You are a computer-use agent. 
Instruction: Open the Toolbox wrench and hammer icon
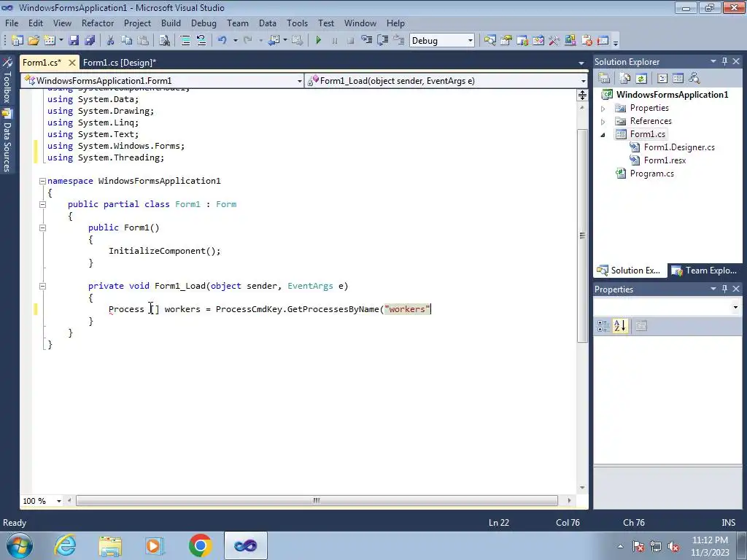(554, 41)
